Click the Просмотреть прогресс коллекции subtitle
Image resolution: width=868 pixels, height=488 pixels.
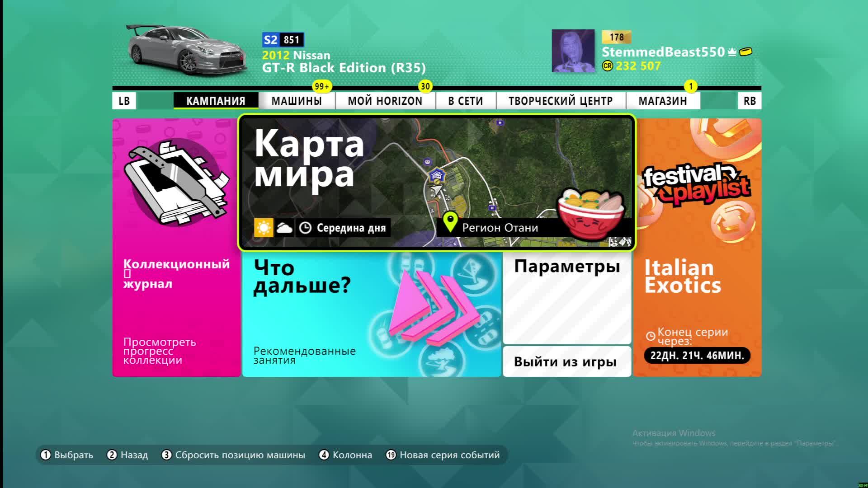click(x=160, y=351)
